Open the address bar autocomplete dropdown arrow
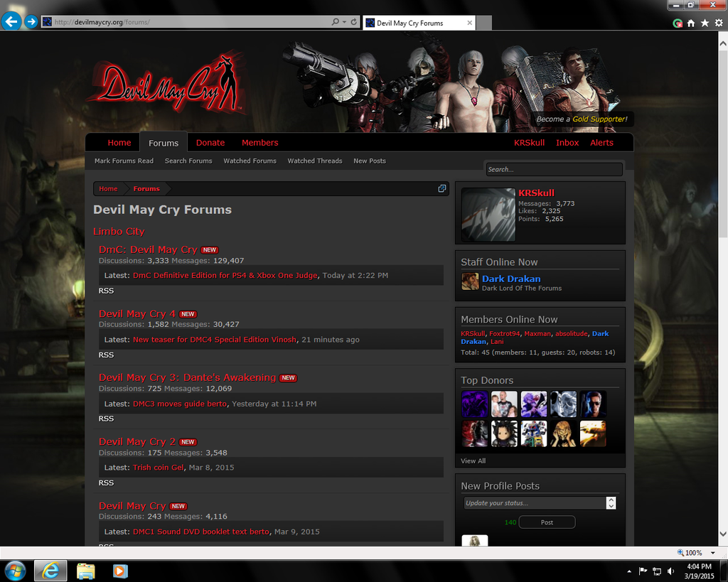The width and height of the screenshot is (728, 582). coord(345,22)
